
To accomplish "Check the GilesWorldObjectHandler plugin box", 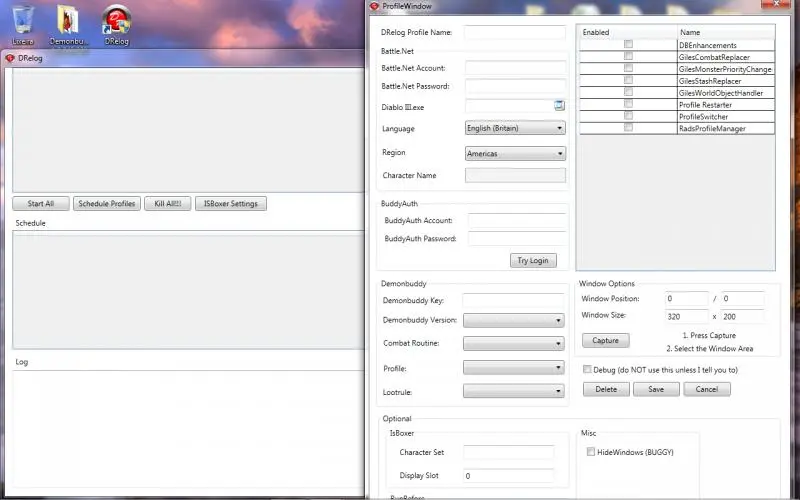I will click(x=628, y=92).
